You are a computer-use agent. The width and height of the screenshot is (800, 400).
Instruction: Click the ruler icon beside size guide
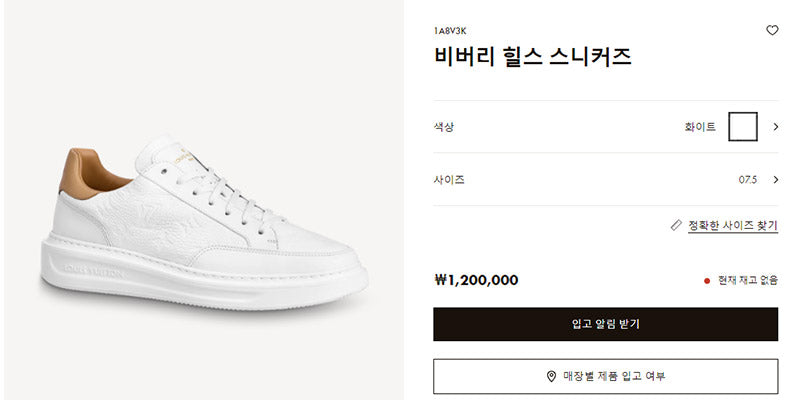coord(676,225)
